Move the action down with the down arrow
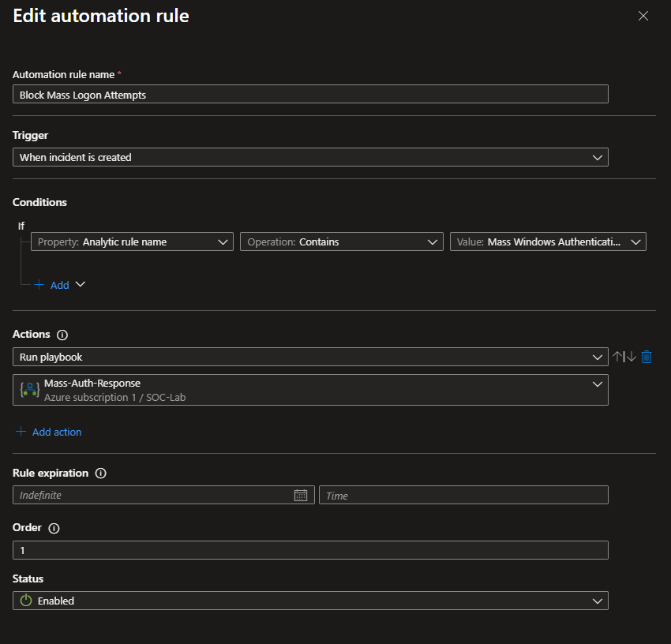Screen dimensions: 671x644 coord(631,357)
